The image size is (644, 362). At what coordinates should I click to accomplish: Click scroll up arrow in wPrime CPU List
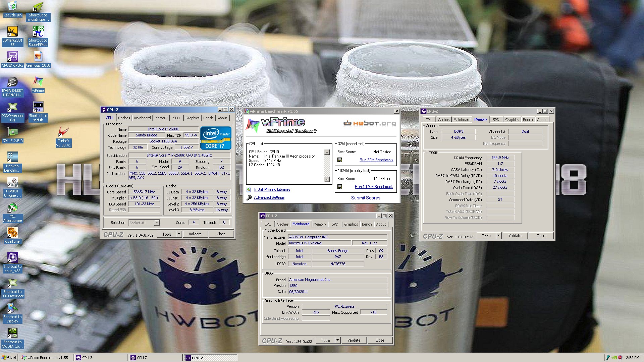pos(327,152)
